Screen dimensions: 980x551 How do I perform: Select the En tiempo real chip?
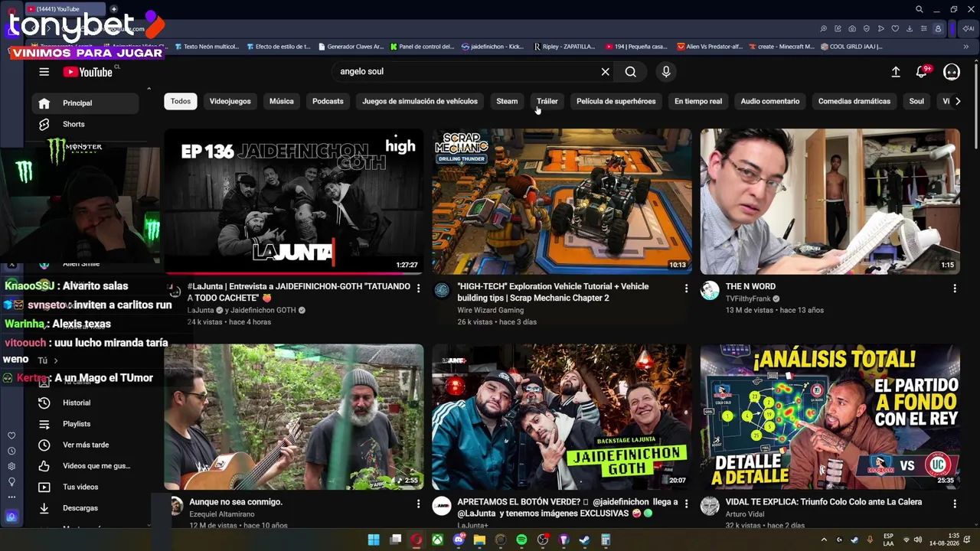[x=698, y=101]
